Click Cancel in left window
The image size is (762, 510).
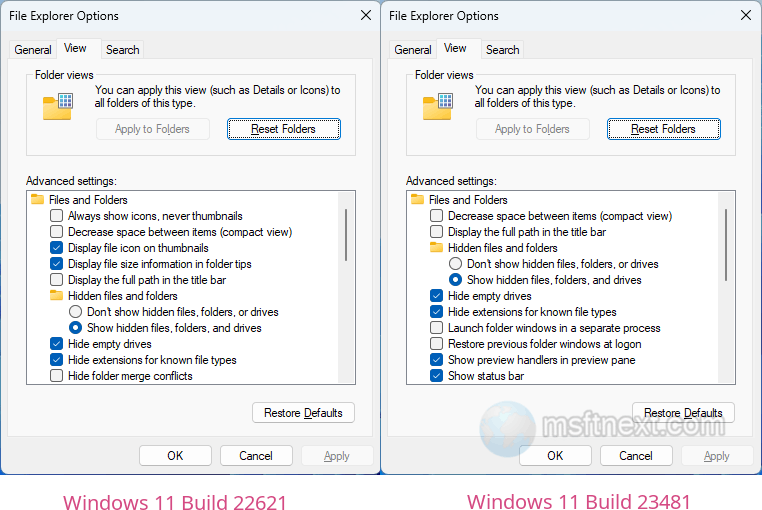(256, 456)
